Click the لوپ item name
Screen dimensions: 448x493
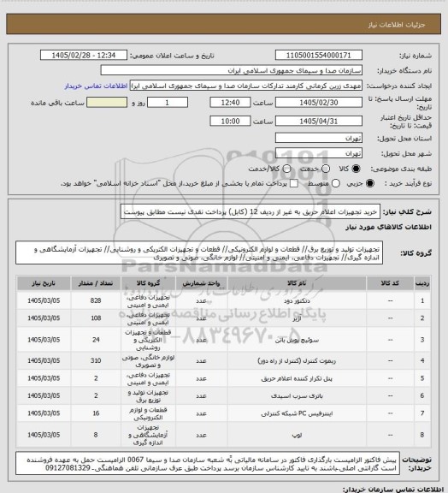tap(297, 435)
